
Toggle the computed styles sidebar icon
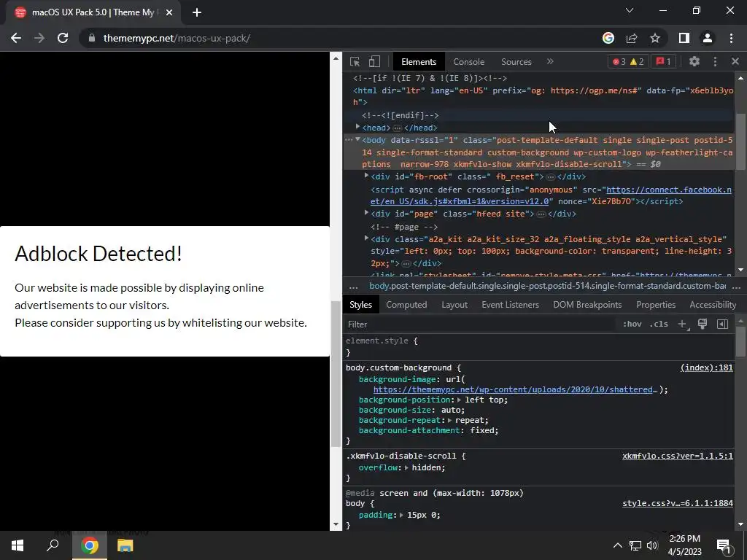click(x=722, y=324)
